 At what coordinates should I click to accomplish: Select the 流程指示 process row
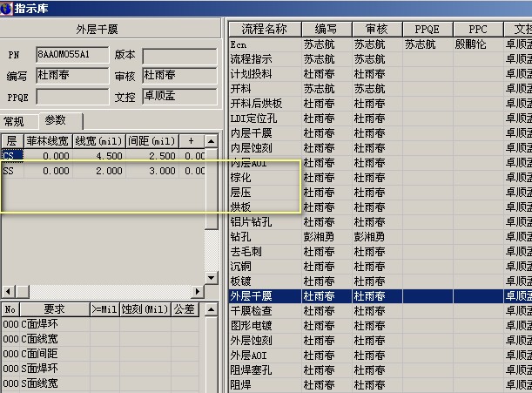(380, 59)
